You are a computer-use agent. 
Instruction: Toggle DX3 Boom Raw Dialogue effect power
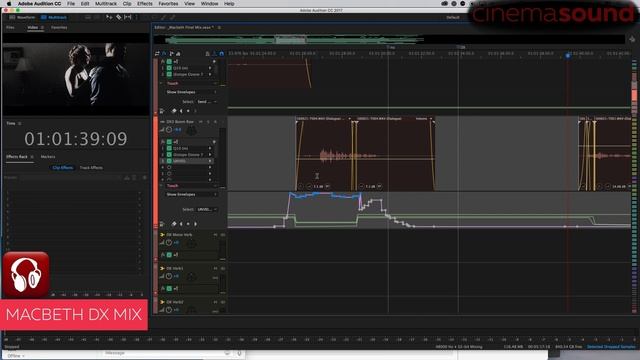(169, 155)
